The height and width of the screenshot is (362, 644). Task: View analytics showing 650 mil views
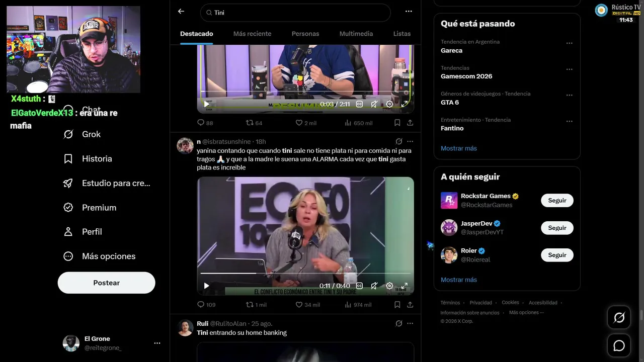(359, 123)
